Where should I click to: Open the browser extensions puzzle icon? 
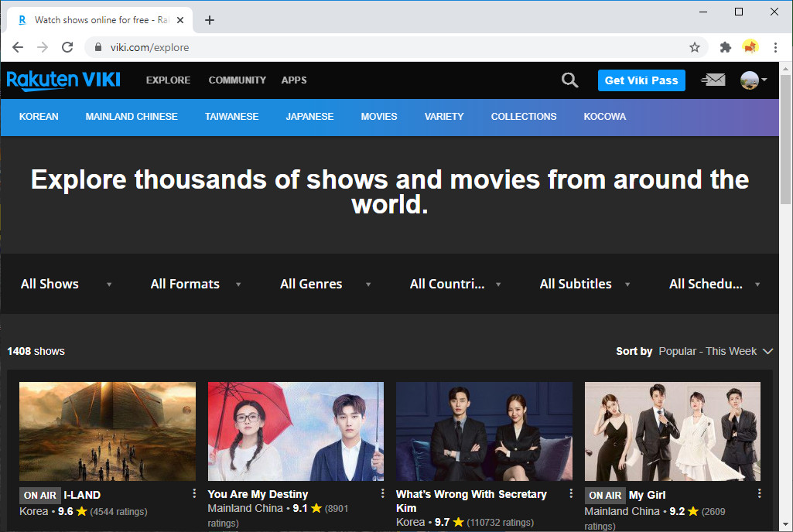click(x=725, y=47)
